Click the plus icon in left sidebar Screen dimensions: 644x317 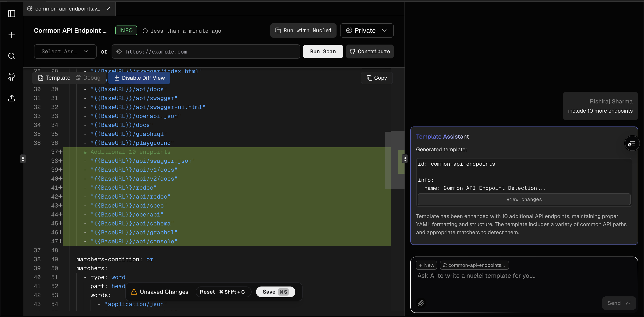coord(11,35)
